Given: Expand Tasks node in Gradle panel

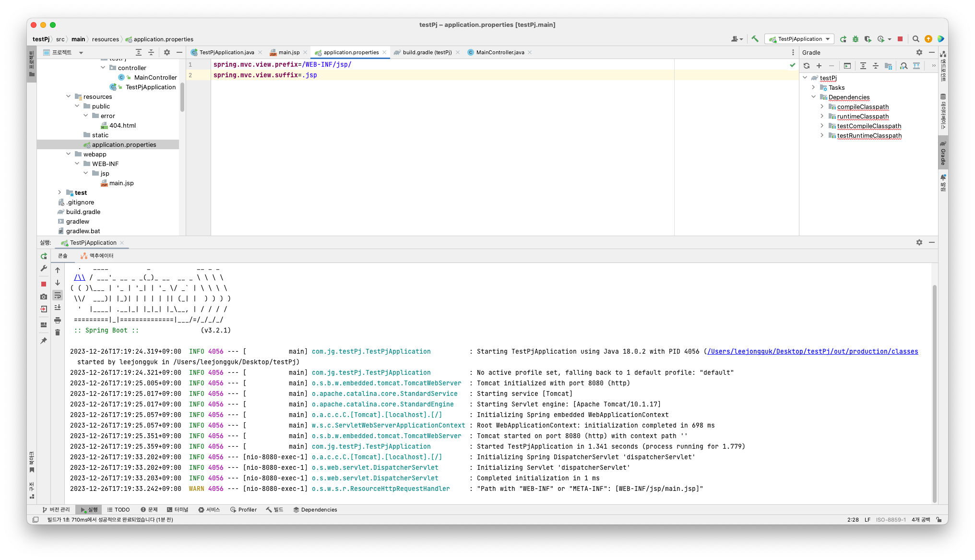Looking at the screenshot, I should point(814,87).
